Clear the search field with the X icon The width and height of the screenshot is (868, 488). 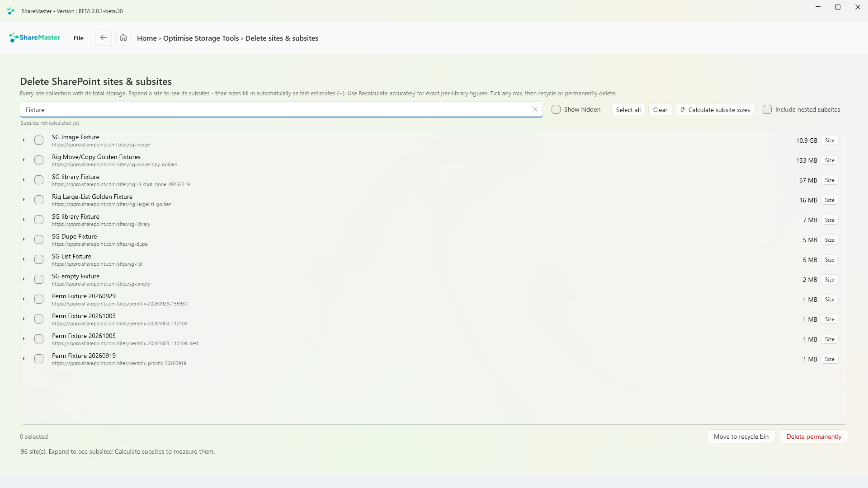(535, 109)
